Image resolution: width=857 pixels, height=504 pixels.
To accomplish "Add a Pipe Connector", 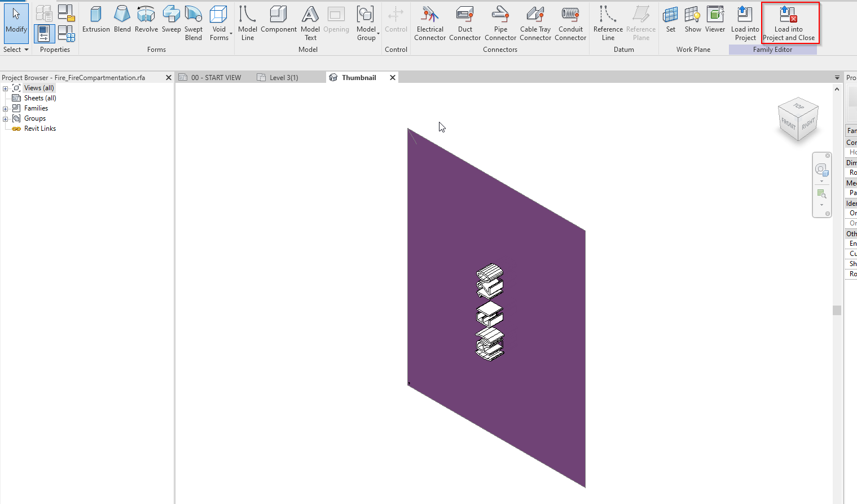I will tap(500, 23).
